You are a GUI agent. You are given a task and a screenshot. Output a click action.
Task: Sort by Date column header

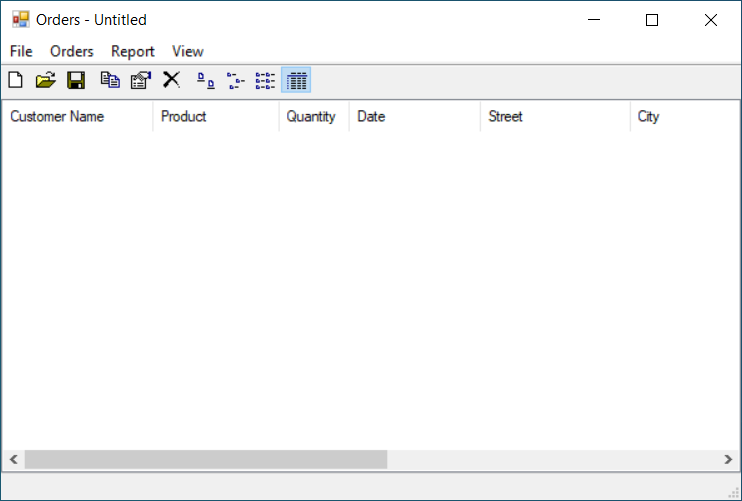415,116
